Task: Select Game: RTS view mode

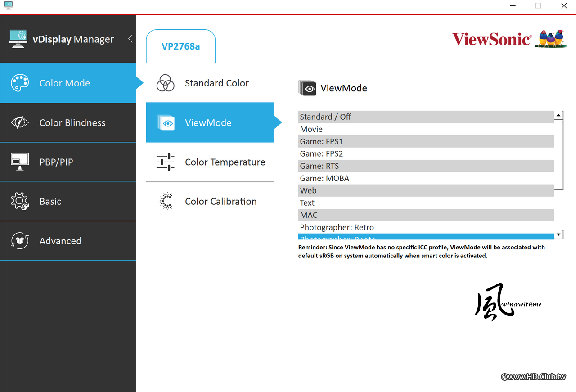Action: point(426,166)
